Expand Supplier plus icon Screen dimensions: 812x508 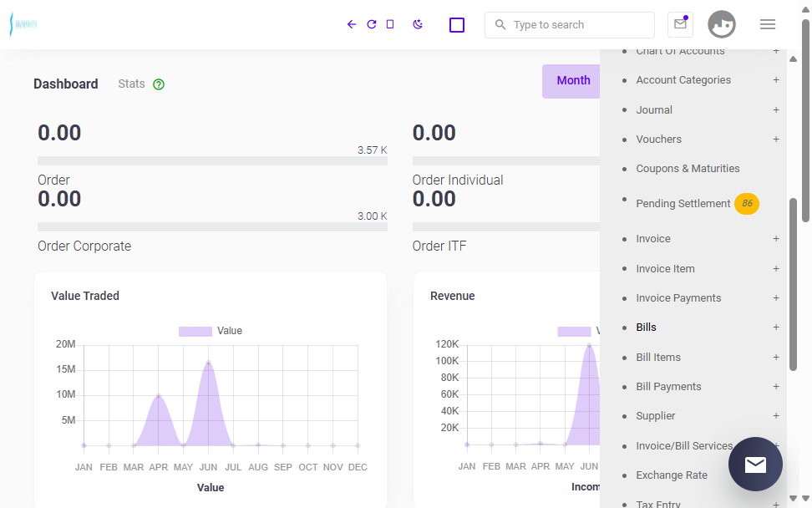tap(776, 416)
